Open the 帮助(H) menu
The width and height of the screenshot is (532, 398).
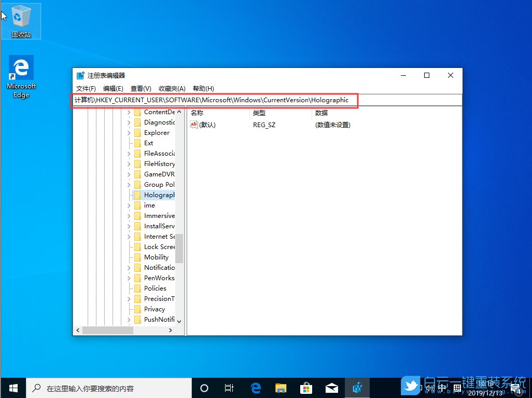pyautogui.click(x=203, y=88)
